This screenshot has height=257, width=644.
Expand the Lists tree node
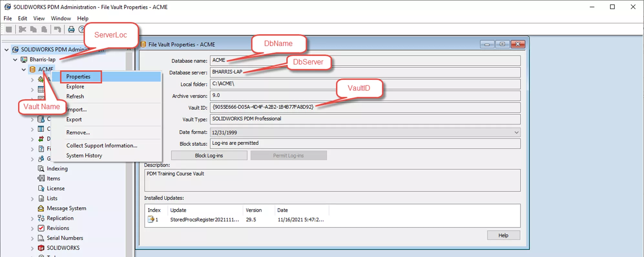pos(32,199)
